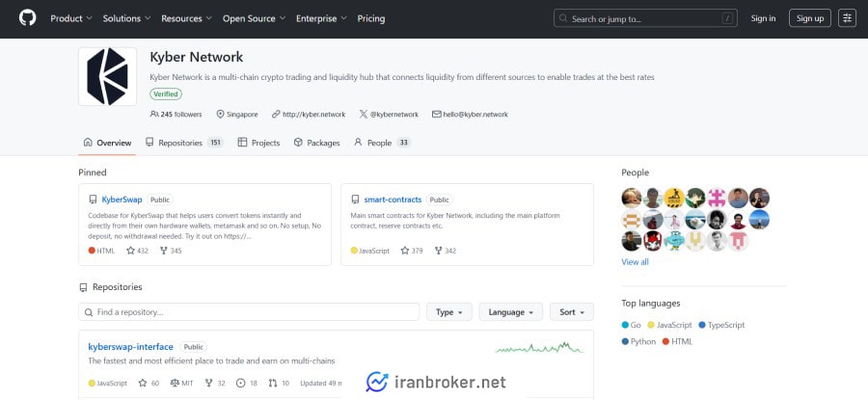
Task: Click the GitHub logo icon
Action: [x=27, y=18]
